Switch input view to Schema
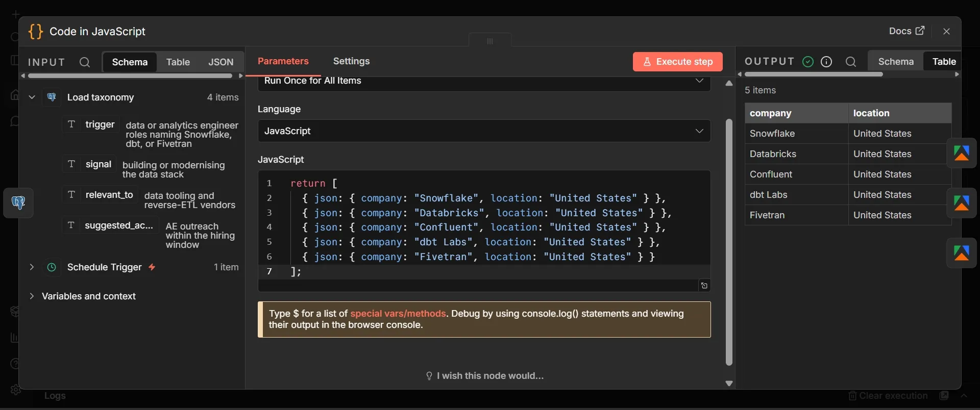 pyautogui.click(x=130, y=62)
